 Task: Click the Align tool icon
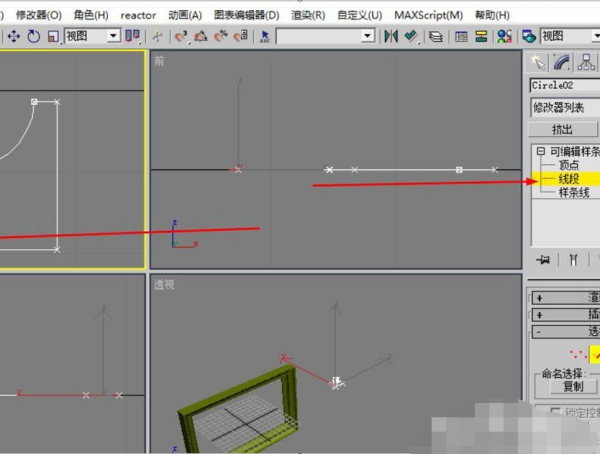(411, 36)
